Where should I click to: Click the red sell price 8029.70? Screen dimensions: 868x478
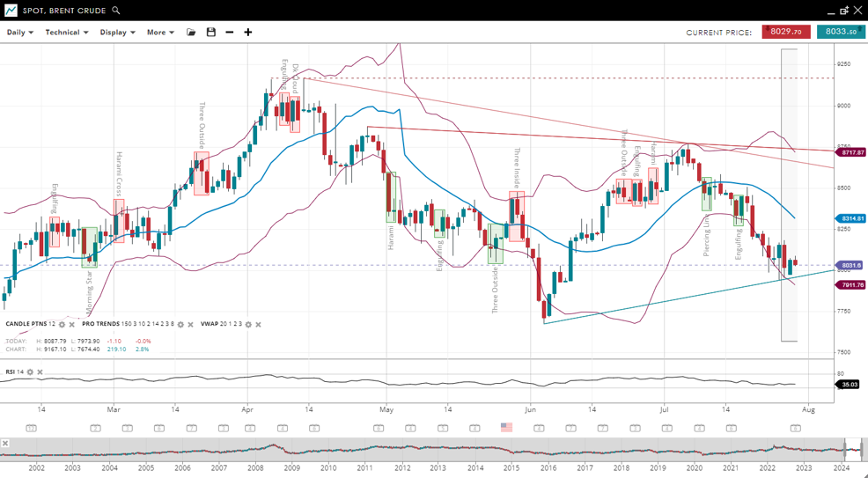[x=785, y=33]
